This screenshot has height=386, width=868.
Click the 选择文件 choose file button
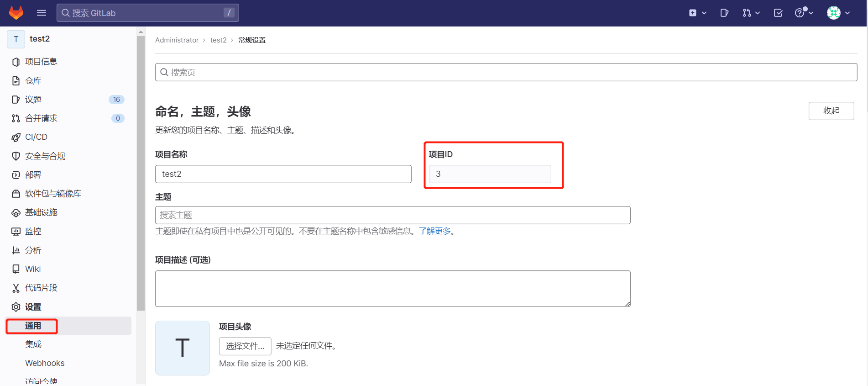point(245,346)
